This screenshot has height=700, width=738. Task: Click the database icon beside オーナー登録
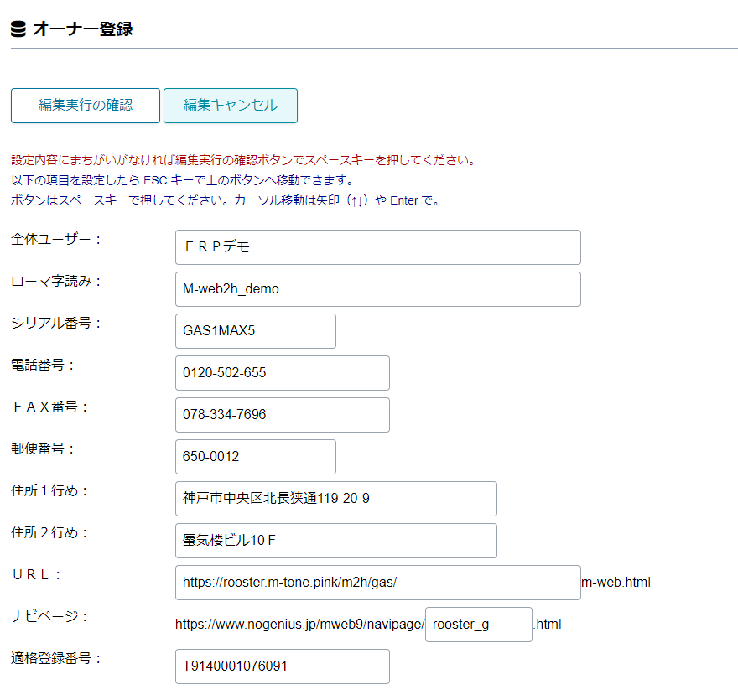[x=18, y=29]
